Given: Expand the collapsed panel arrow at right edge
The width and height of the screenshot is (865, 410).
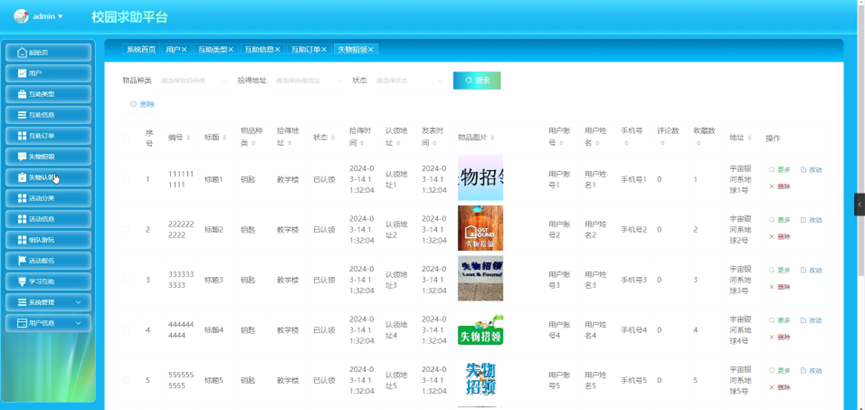Looking at the screenshot, I should point(859,204).
